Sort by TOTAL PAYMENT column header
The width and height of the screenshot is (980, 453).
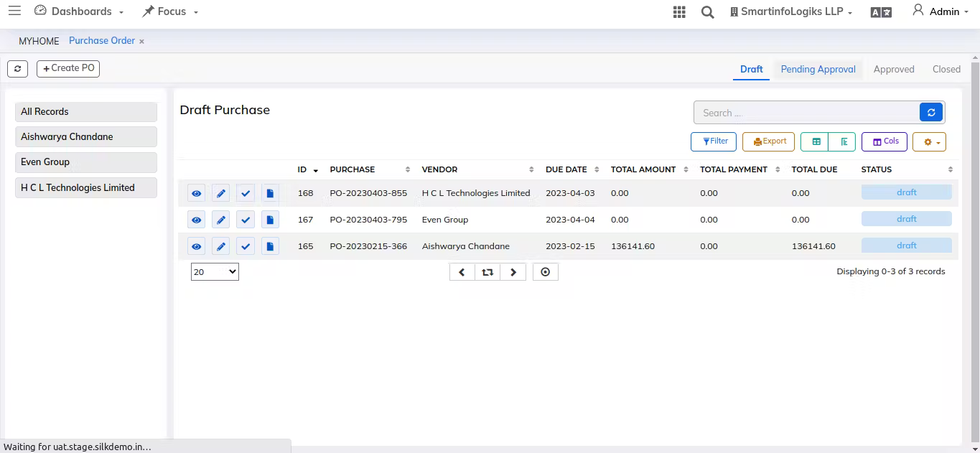741,169
